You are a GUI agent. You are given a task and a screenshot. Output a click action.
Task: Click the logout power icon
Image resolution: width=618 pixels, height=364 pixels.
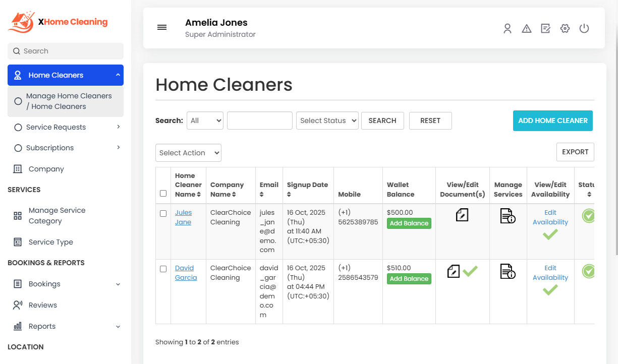click(x=584, y=29)
